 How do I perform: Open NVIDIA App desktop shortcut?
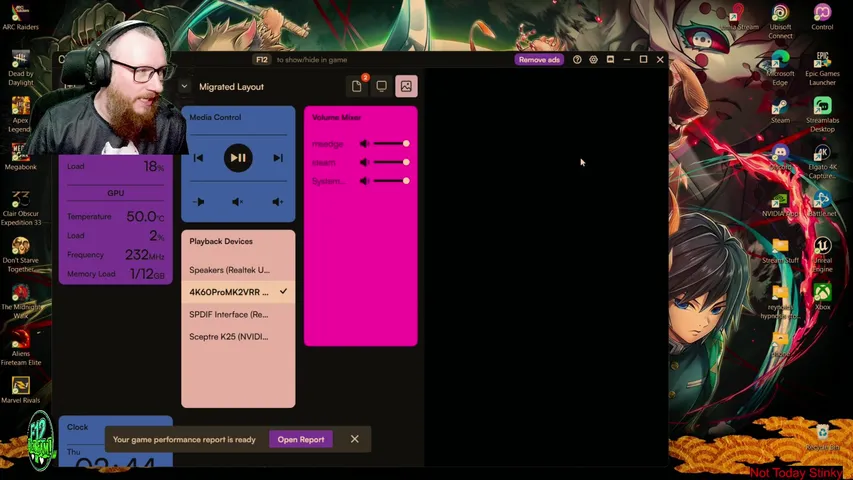pyautogui.click(x=780, y=204)
